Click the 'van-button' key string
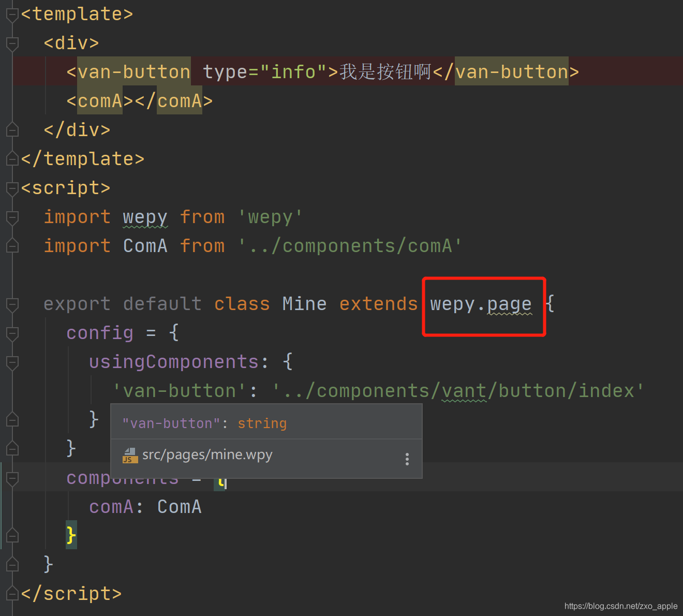Screen dimensions: 683x616 pos(180,390)
